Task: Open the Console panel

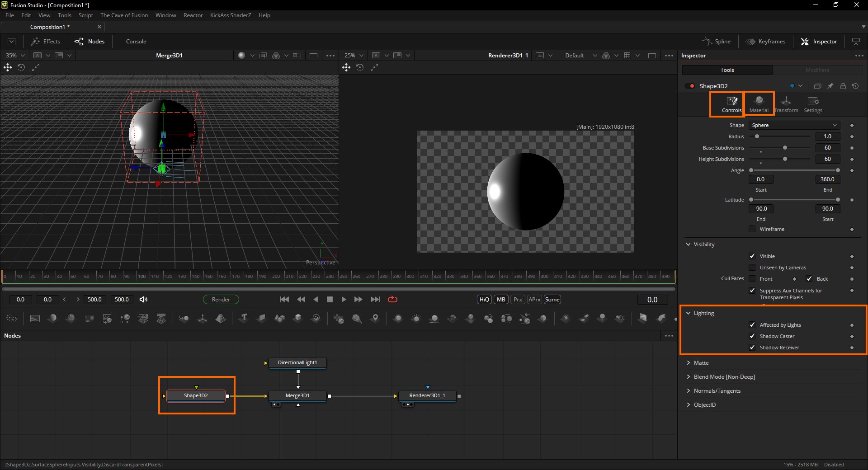Action: tap(136, 42)
